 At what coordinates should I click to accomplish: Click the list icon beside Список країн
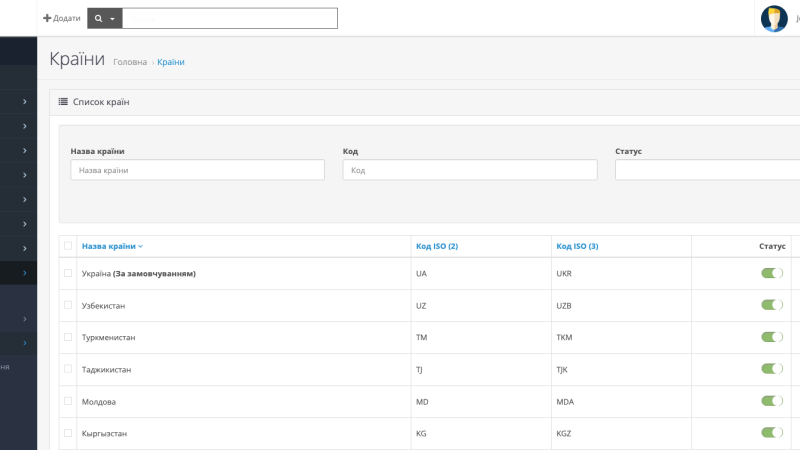point(63,102)
